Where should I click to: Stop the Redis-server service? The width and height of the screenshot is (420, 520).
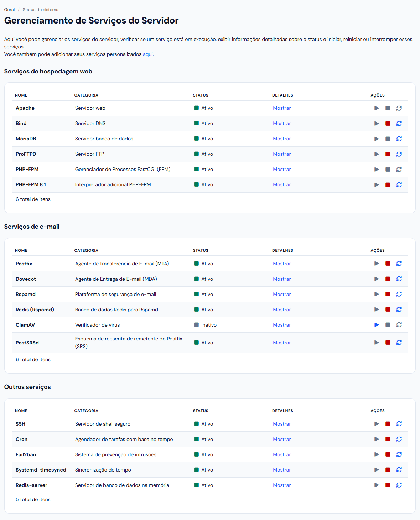388,485
